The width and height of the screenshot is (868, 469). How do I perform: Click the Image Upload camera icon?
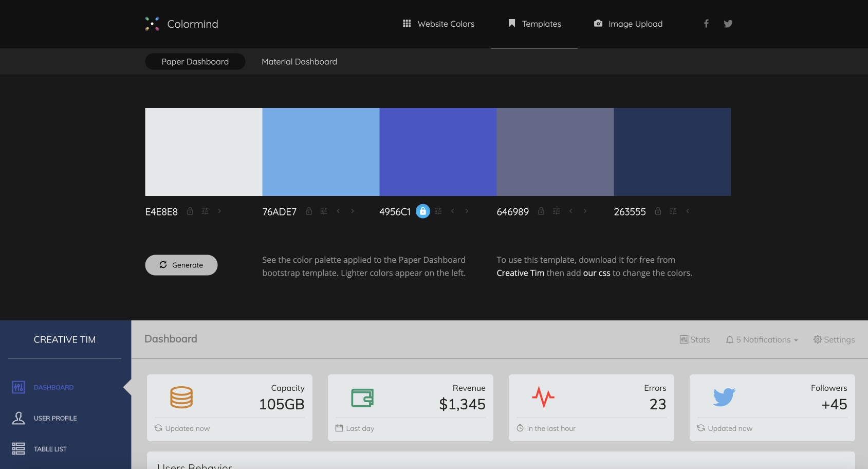tap(598, 23)
